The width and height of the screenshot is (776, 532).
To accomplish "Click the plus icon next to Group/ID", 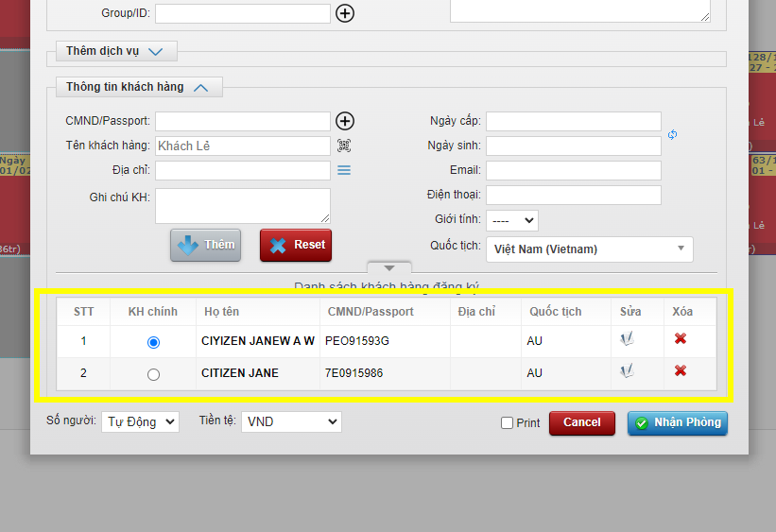I will pos(345,13).
